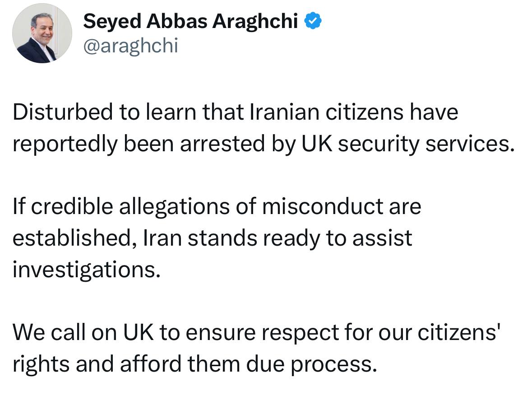532x396 pixels.
Task: Click the word "rights" in the final line
Action: pos(40,364)
